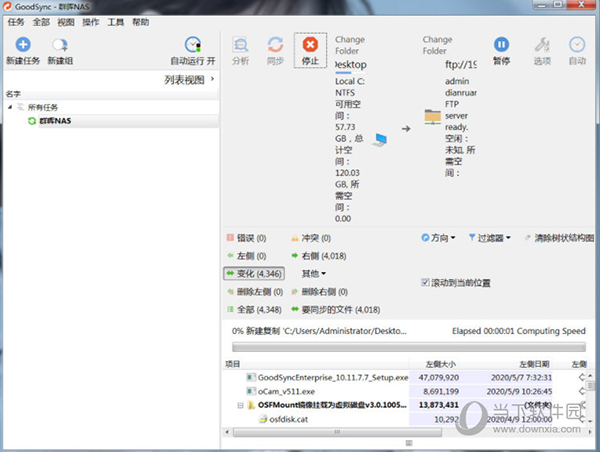Click the OSFMount folder icon
This screenshot has width=600, height=452.
251,405
